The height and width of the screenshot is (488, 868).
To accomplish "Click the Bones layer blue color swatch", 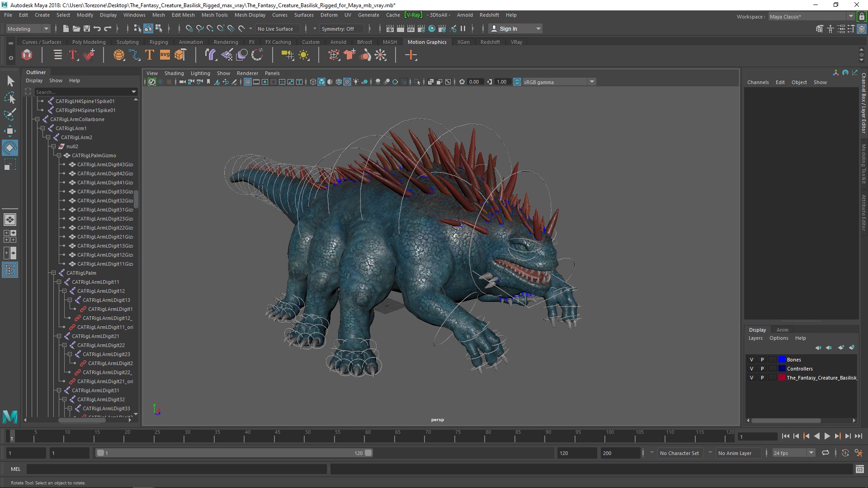I will (x=782, y=360).
